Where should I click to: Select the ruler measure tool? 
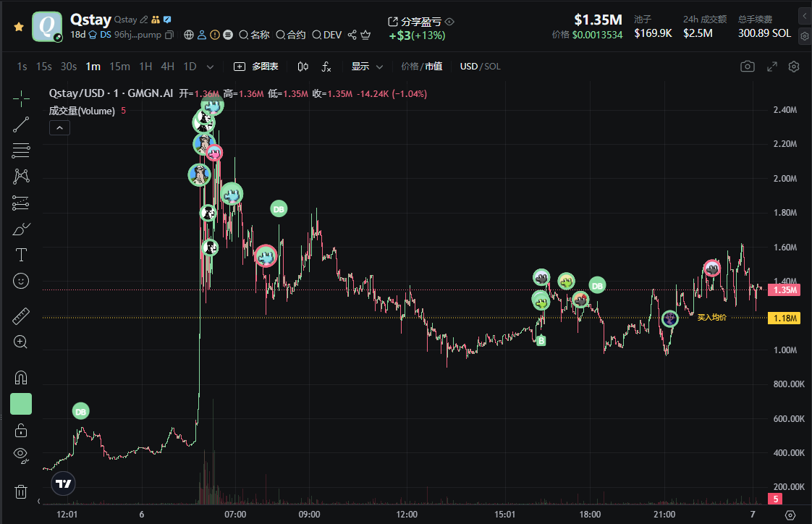click(21, 316)
